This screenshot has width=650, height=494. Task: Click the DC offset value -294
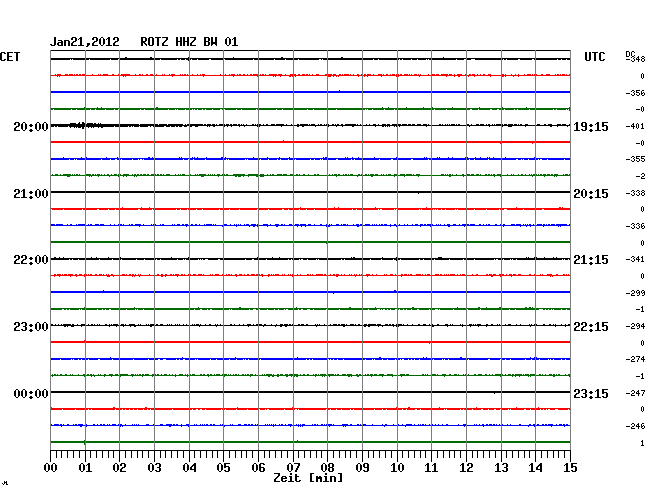(x=636, y=327)
